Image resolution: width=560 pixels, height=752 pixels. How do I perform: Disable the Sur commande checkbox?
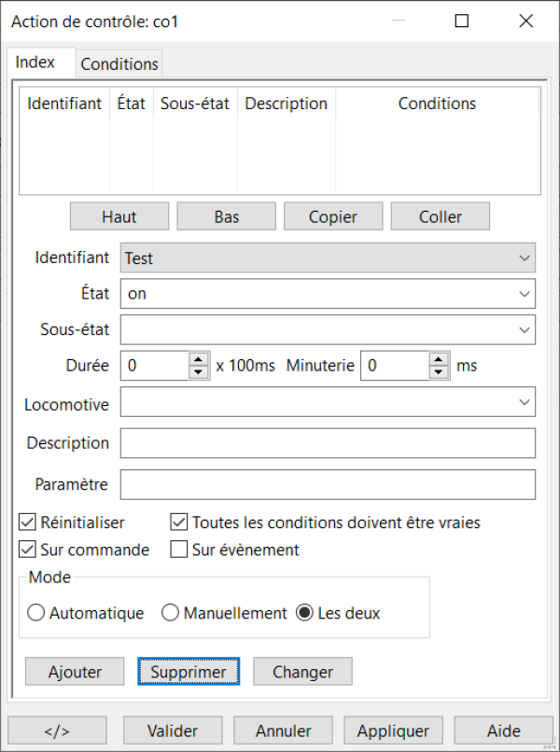tap(27, 550)
